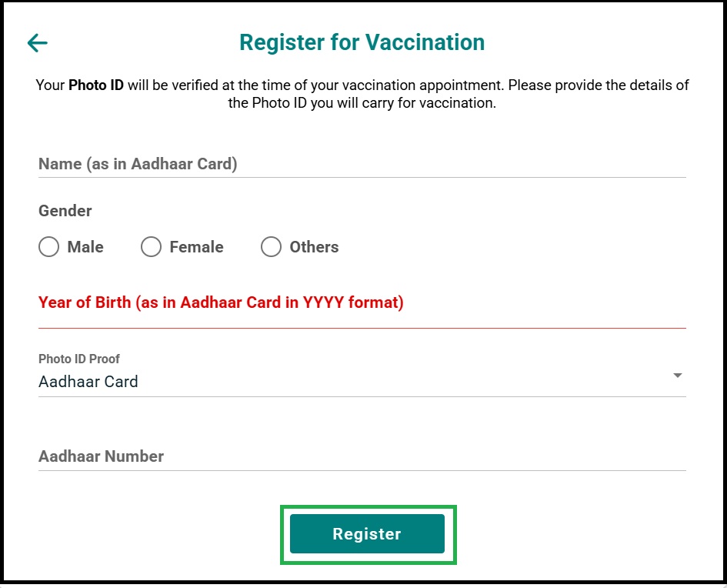The height and width of the screenshot is (588, 727).
Task: Click the Male option label text
Action: click(x=85, y=246)
